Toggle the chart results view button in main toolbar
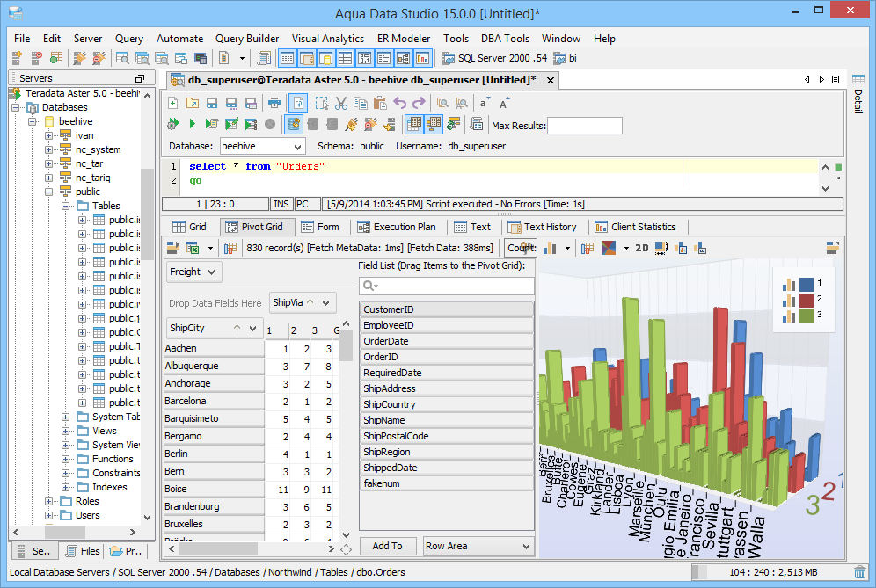Screen dimensions: 876x588 click(422, 58)
